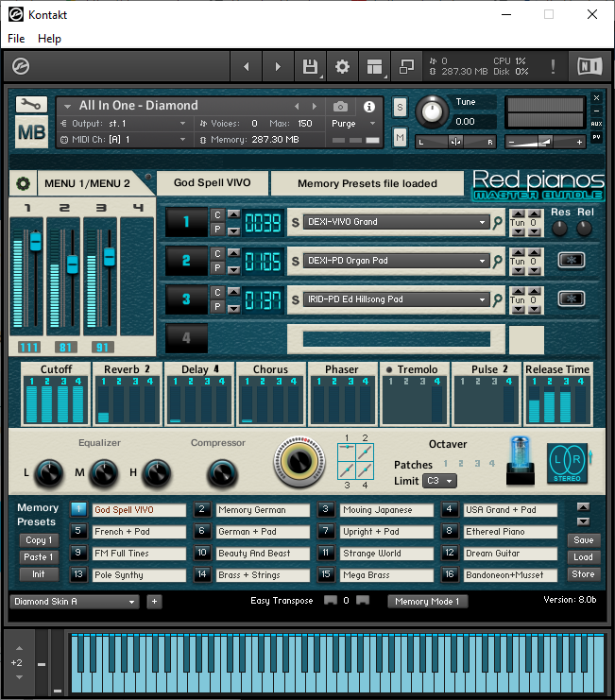The width and height of the screenshot is (615, 700).
Task: Click the blue vacuum tube icon
Action: [x=521, y=461]
